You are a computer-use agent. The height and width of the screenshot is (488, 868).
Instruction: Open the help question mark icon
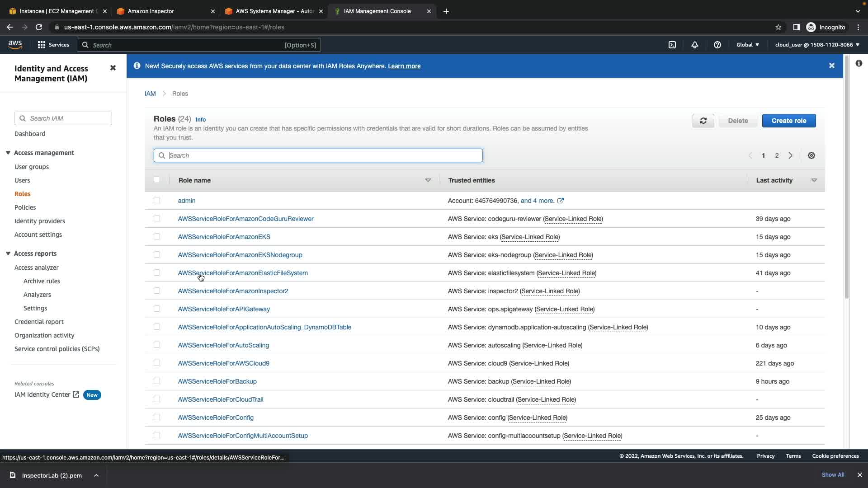click(x=717, y=45)
